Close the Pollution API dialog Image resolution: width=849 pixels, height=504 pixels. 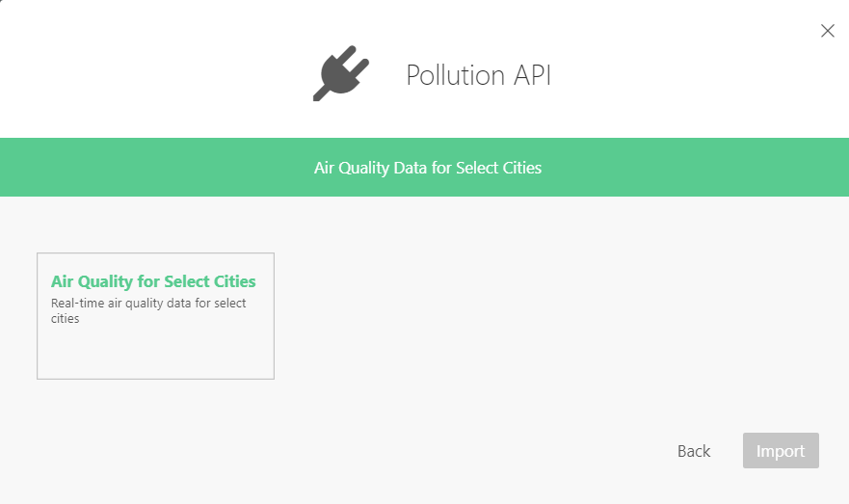coord(827,31)
